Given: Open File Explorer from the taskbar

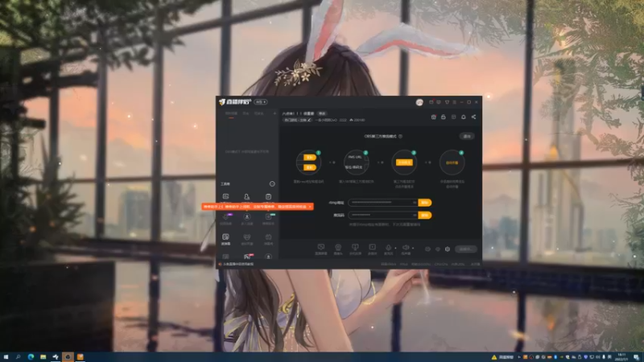Looking at the screenshot, I should point(43,357).
